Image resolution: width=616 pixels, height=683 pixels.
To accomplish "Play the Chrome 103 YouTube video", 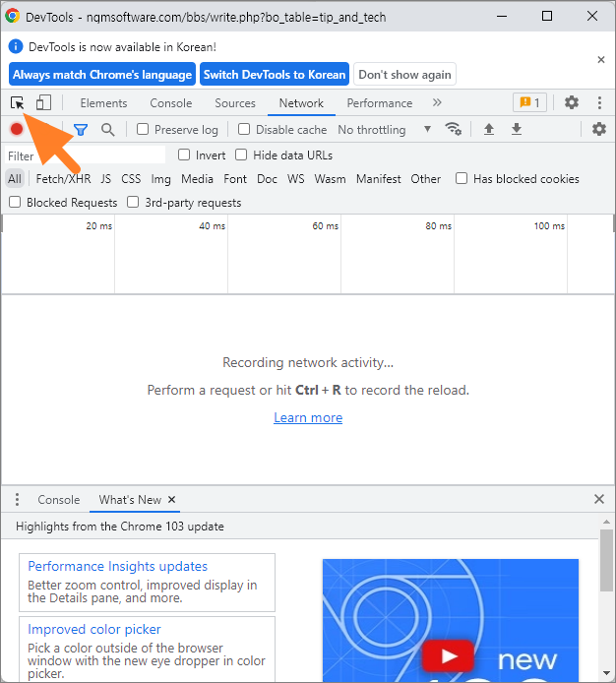I will (x=449, y=655).
